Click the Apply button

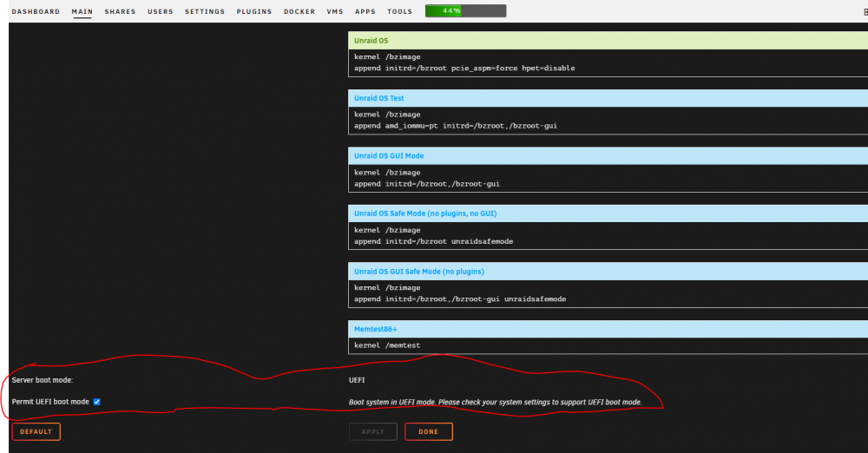pos(372,431)
